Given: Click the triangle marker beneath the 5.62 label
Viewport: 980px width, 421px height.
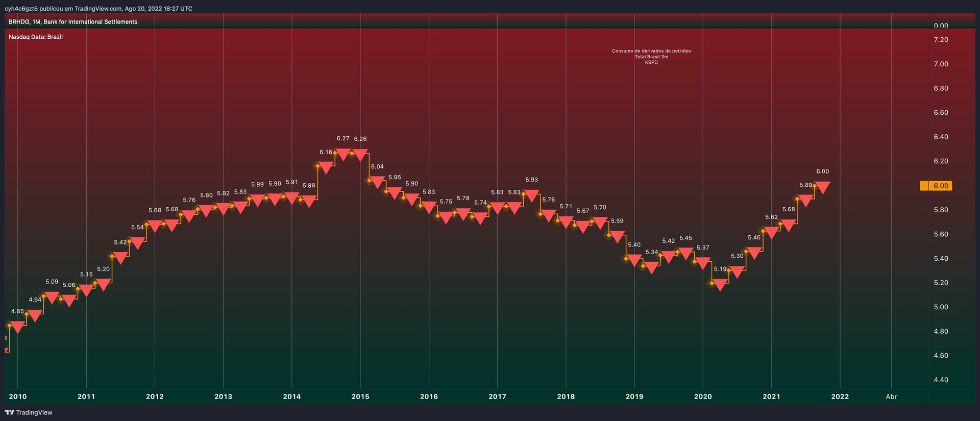Looking at the screenshot, I should [771, 233].
